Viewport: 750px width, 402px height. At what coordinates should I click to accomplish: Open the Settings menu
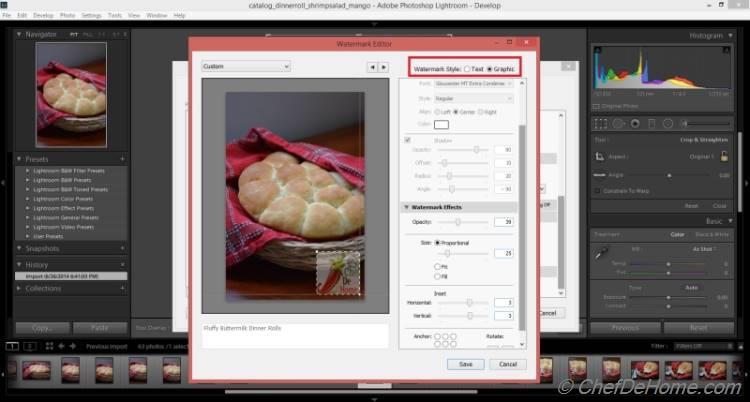(91, 15)
